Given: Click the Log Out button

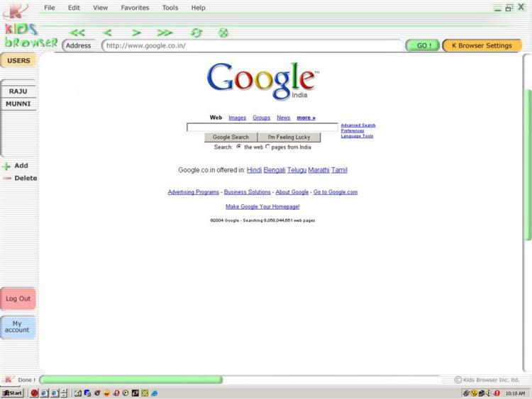Looking at the screenshot, I should [x=18, y=298].
